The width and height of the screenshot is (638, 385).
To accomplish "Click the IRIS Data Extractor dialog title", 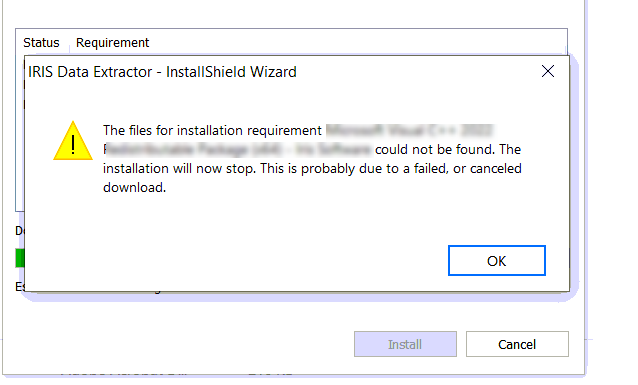I will 162,72.
